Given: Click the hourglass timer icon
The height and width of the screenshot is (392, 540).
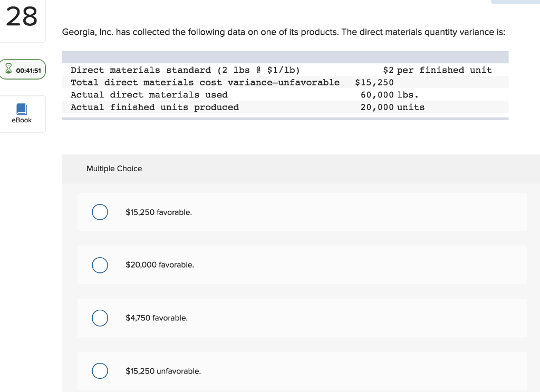Looking at the screenshot, I should click(x=8, y=70).
